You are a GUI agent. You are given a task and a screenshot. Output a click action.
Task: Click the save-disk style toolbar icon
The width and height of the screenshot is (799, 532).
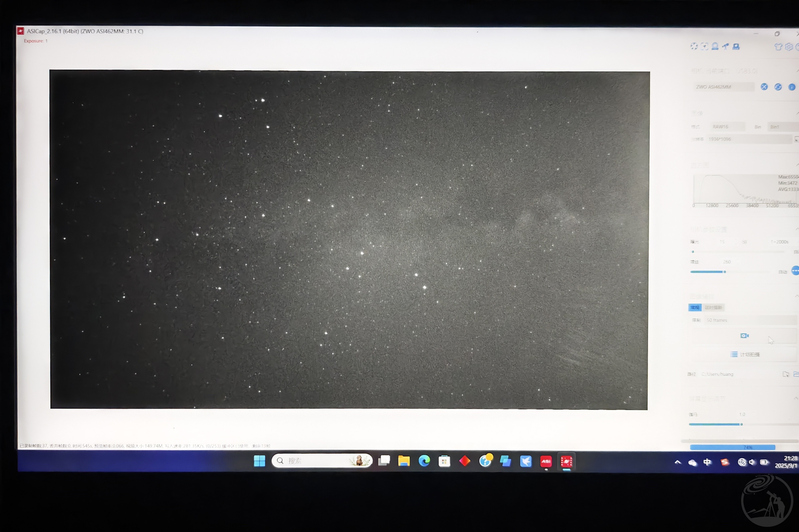coord(736,46)
